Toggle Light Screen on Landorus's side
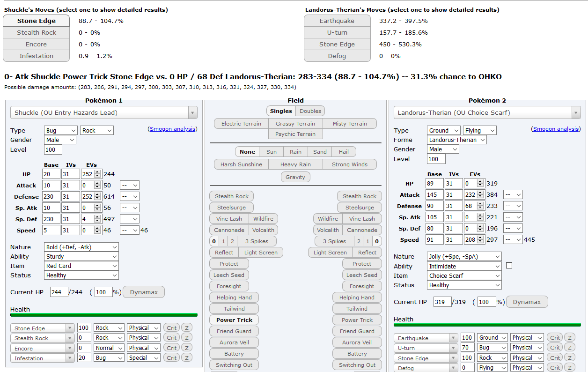Viewport: 588px width, 372px height. coord(330,253)
